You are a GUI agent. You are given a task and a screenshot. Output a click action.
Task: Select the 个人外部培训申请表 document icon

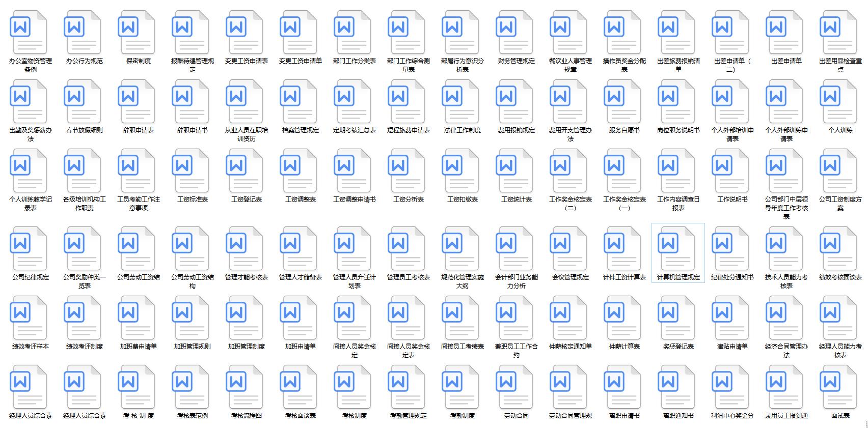pyautogui.click(x=730, y=101)
